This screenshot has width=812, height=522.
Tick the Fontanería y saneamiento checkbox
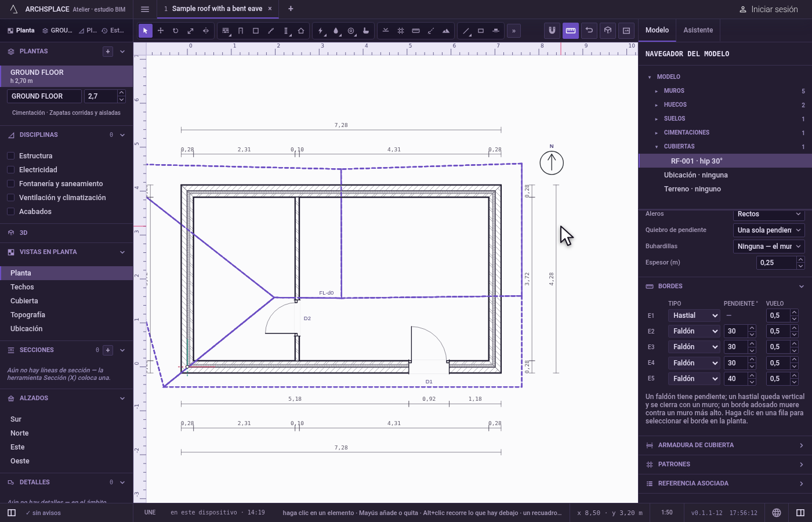(10, 183)
